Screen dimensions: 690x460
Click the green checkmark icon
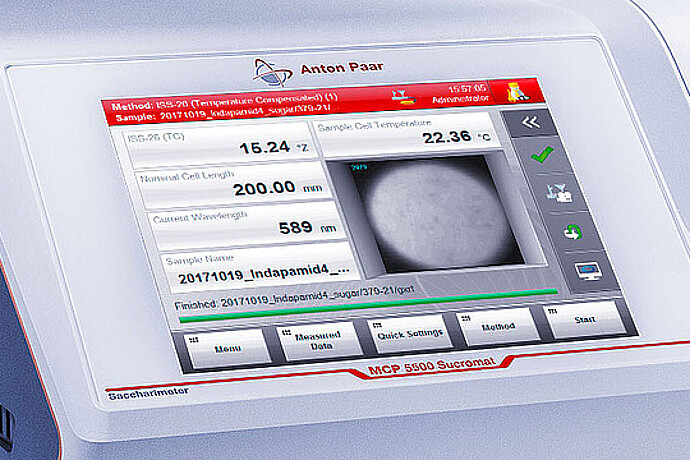pos(540,157)
